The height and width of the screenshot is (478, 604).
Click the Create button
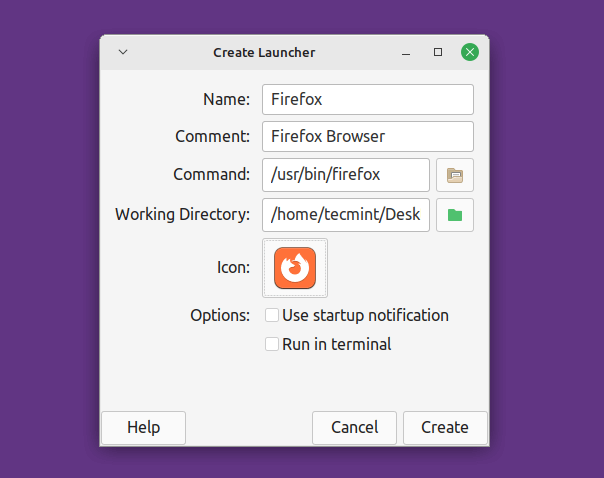(x=445, y=428)
